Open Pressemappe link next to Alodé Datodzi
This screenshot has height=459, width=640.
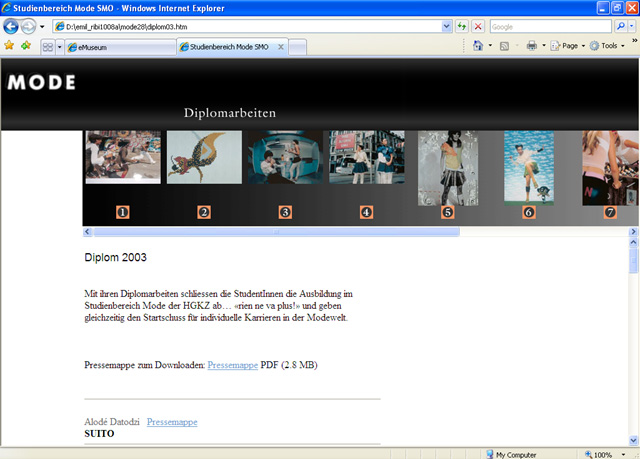pos(172,422)
